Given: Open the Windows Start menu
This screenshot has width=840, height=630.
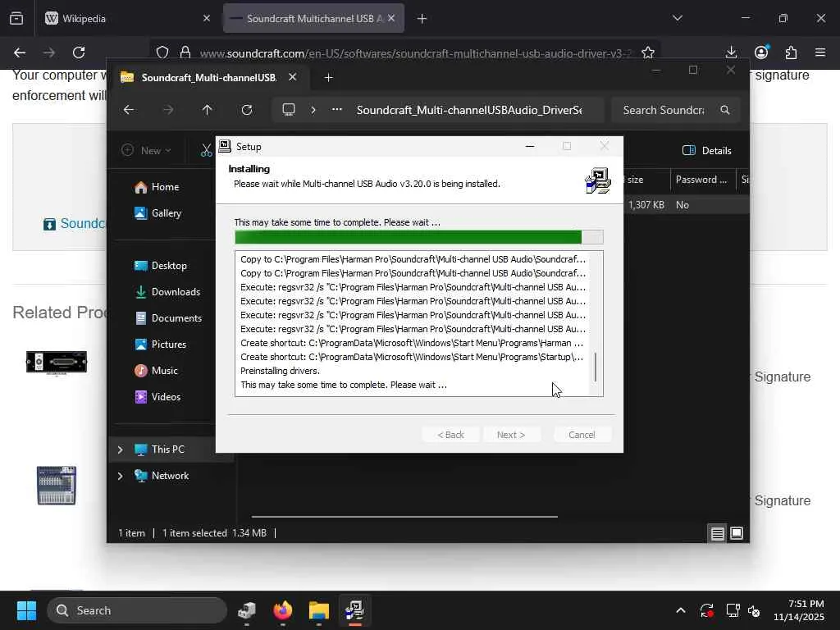Looking at the screenshot, I should (x=26, y=610).
